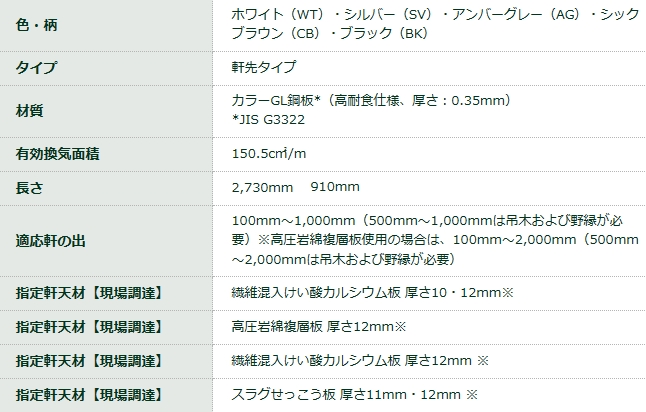Click the 長さ row header

click(30, 187)
